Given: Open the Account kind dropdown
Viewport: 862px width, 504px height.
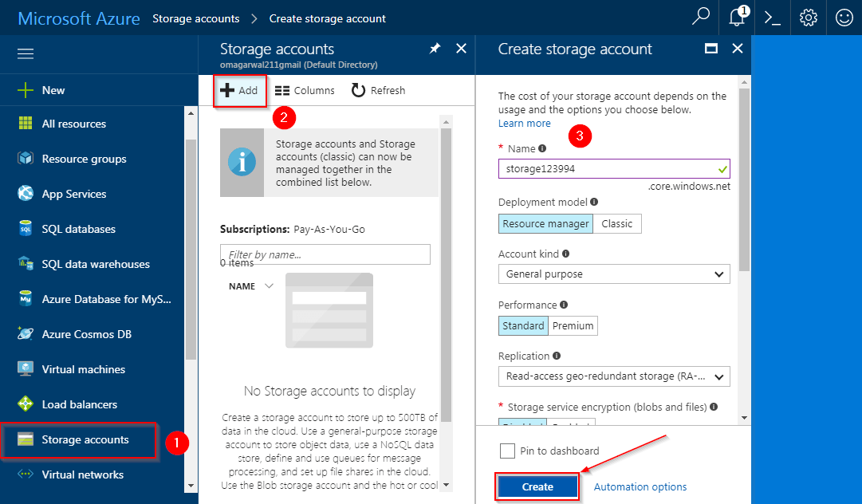Looking at the screenshot, I should (x=614, y=274).
